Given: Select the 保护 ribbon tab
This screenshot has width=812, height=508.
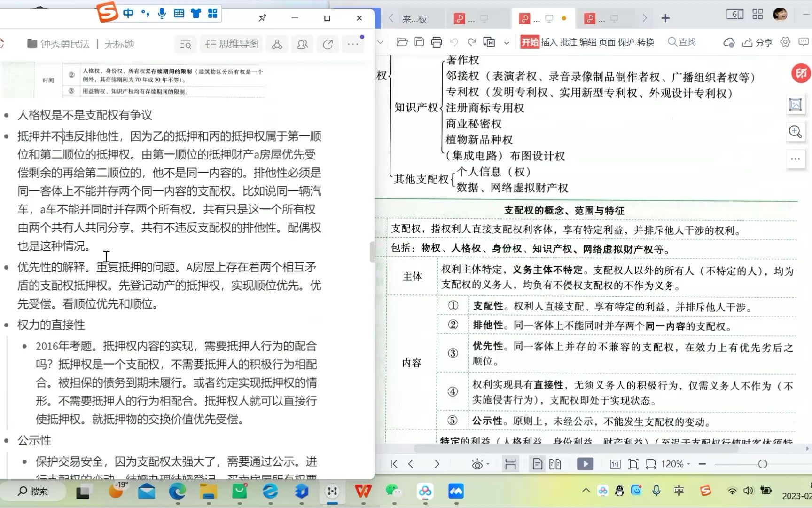Looking at the screenshot, I should [x=626, y=42].
